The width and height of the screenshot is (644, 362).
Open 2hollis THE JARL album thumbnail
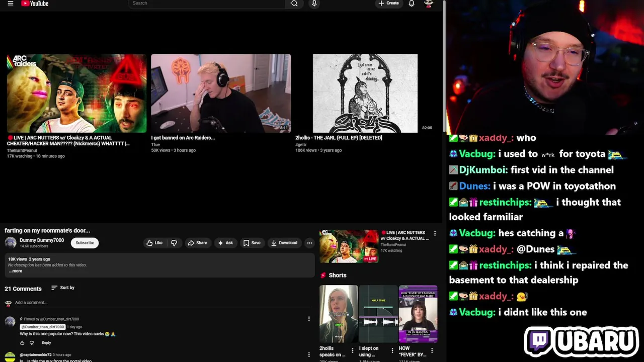[x=365, y=94]
